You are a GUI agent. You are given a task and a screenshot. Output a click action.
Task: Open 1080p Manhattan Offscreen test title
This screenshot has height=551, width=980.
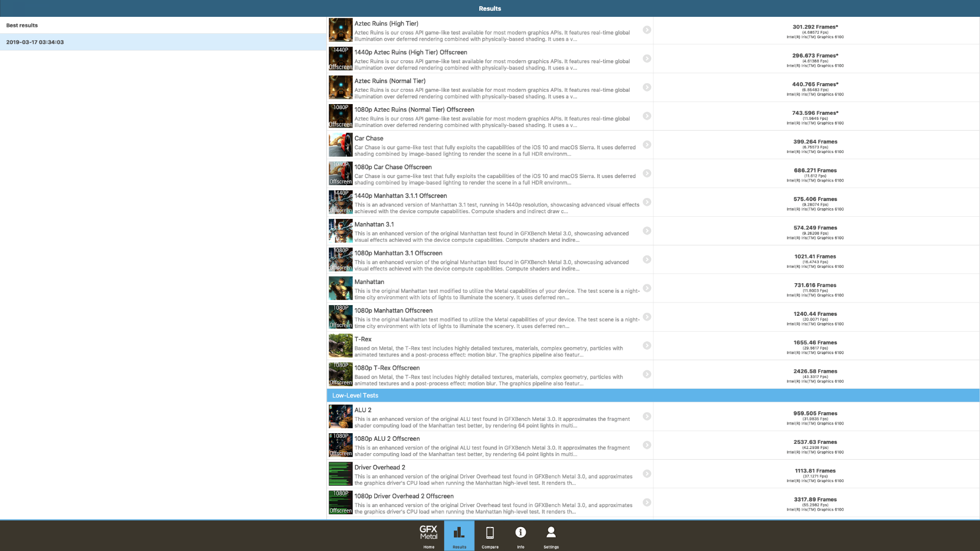(393, 310)
